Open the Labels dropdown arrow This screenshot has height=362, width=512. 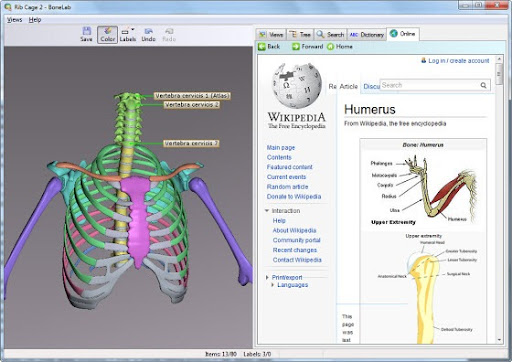pos(133,29)
